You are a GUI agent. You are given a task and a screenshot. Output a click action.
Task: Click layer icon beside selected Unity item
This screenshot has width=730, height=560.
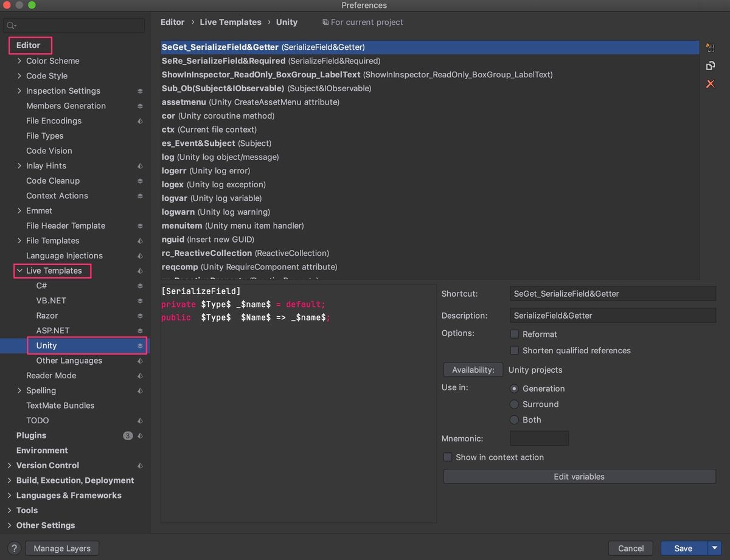click(x=140, y=346)
